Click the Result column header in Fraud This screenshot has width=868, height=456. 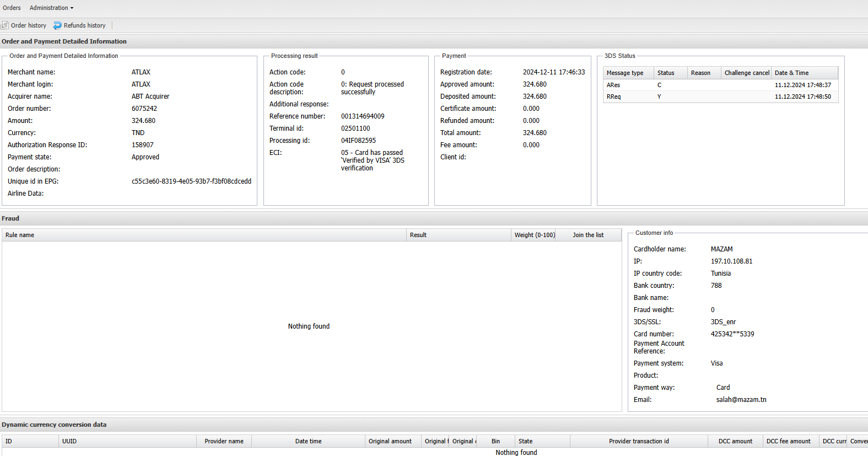[x=418, y=235]
